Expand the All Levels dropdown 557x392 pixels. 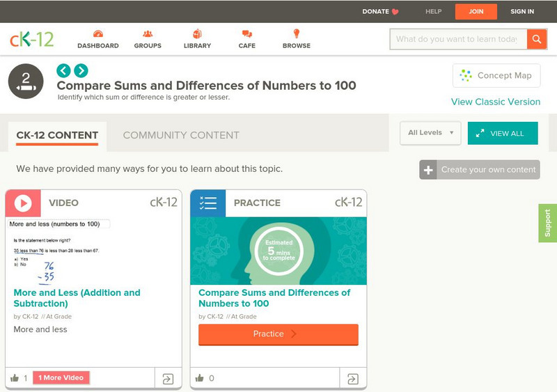click(x=430, y=133)
